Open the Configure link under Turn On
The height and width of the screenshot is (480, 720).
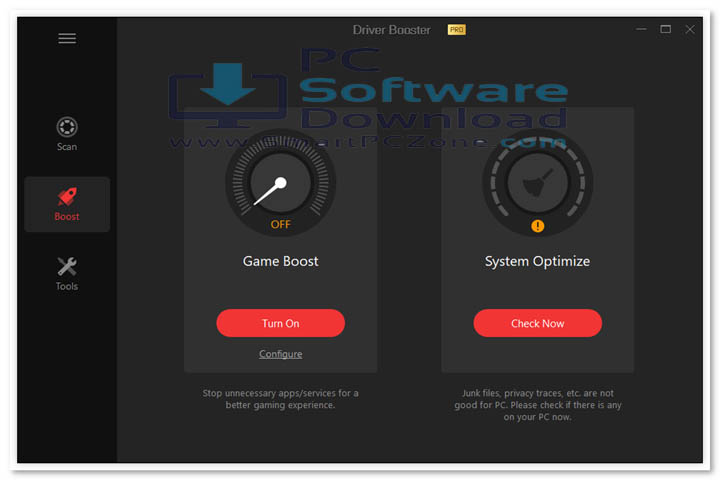point(281,354)
